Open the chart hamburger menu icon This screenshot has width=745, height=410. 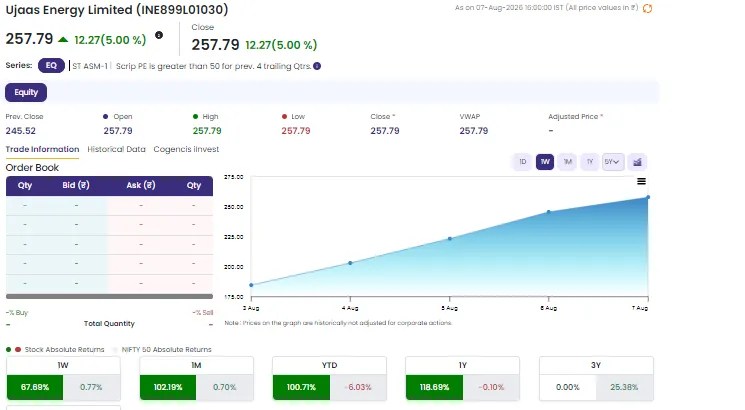[641, 181]
